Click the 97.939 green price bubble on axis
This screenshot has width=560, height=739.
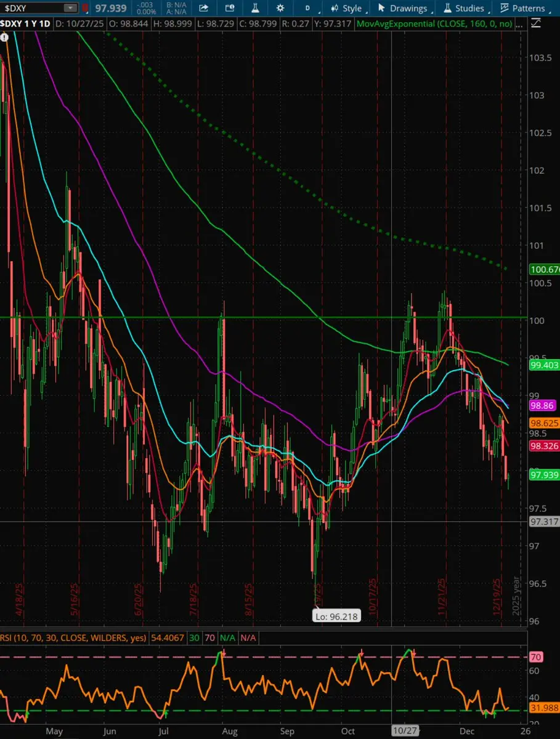click(544, 475)
